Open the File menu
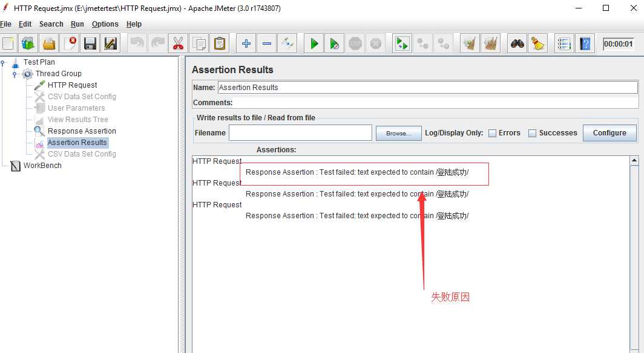 pos(6,24)
